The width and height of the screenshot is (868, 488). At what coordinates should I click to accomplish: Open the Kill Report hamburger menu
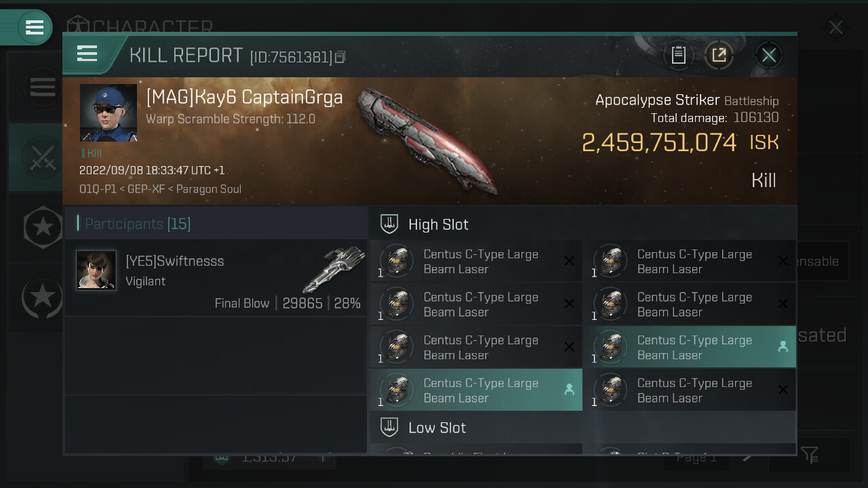point(87,53)
